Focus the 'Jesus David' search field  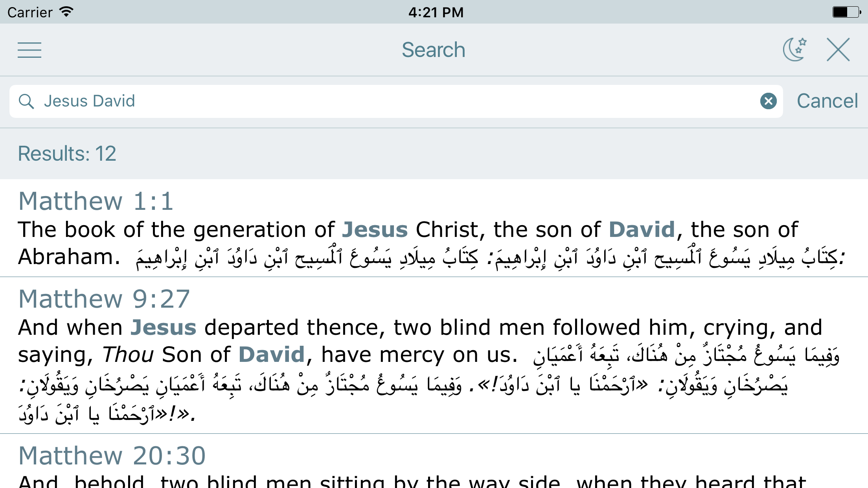(393, 101)
